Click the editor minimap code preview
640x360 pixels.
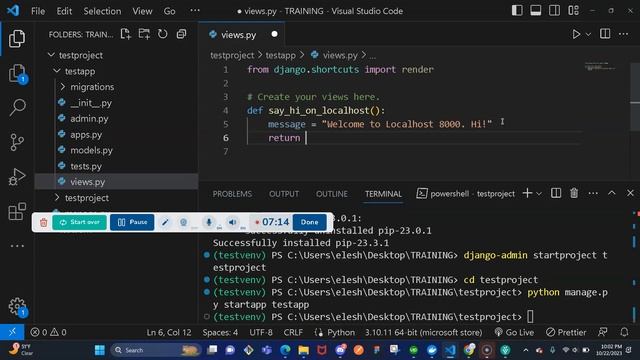click(600, 66)
